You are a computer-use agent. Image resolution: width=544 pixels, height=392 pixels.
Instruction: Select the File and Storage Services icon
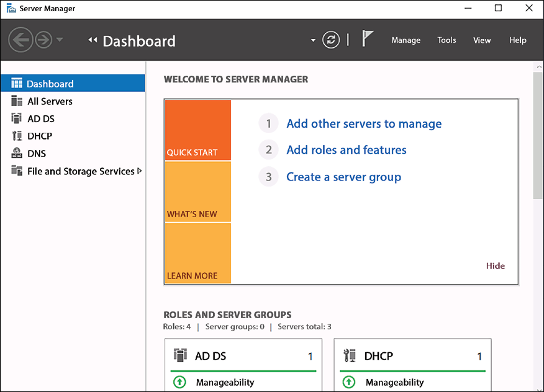[17, 171]
